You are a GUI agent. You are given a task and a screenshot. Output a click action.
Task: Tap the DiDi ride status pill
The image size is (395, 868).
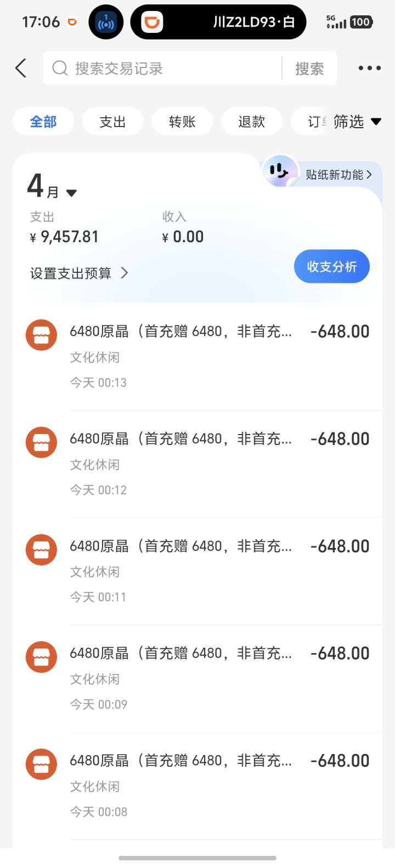coord(218,22)
